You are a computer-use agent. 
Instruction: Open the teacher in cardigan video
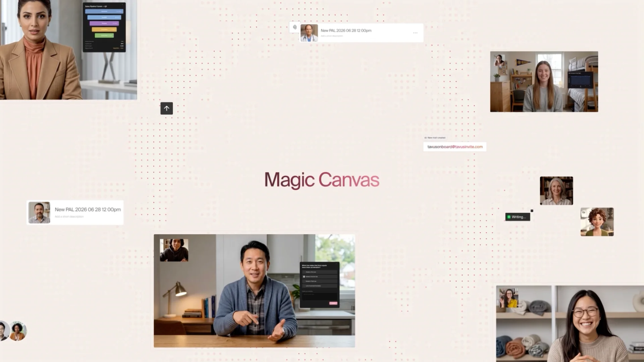(x=254, y=291)
